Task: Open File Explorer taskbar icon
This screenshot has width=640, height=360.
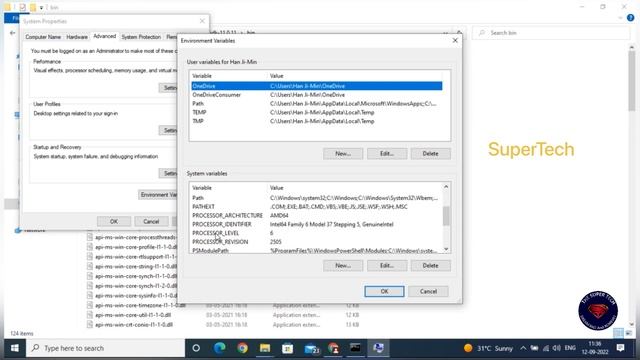Action: point(265,348)
